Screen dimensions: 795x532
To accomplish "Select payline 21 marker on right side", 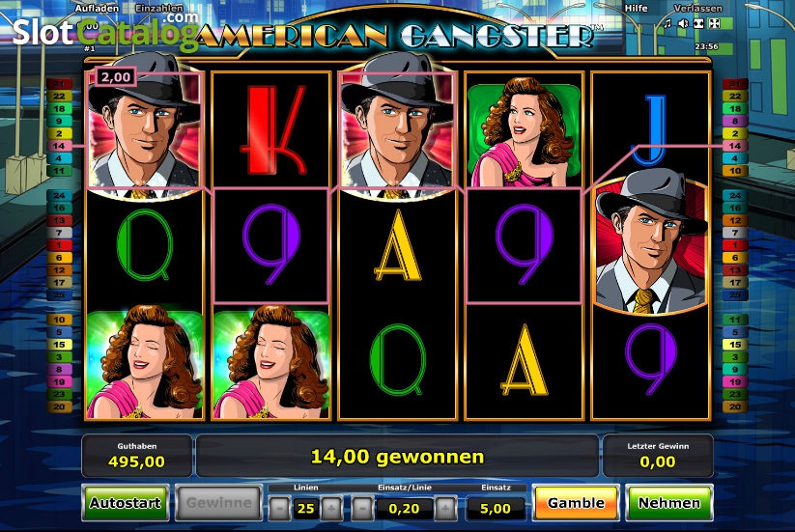I will point(735,84).
